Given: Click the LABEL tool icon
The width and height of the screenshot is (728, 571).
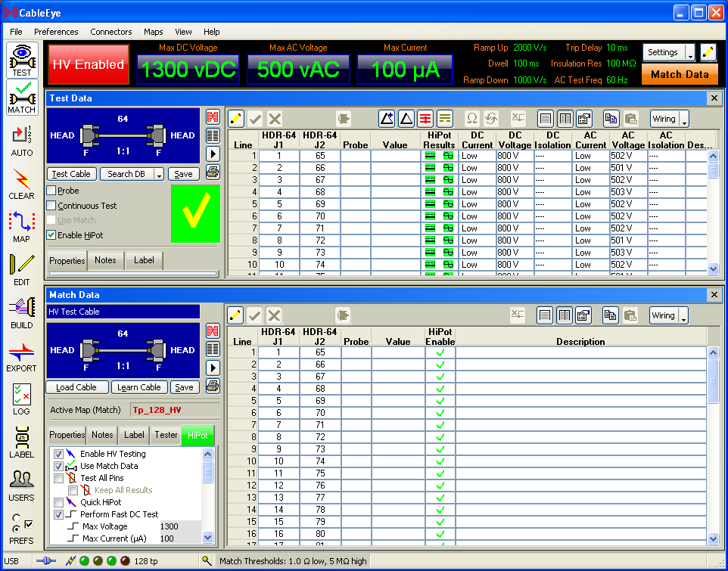Looking at the screenshot, I should tap(22, 443).
